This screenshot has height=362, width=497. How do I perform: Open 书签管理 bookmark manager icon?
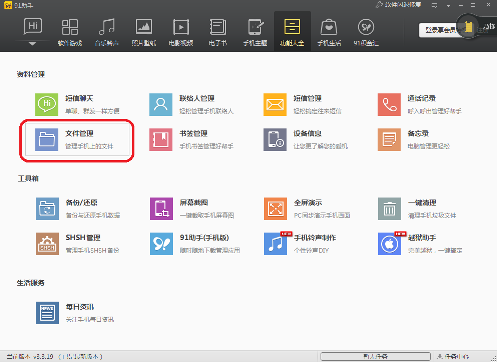(161, 139)
